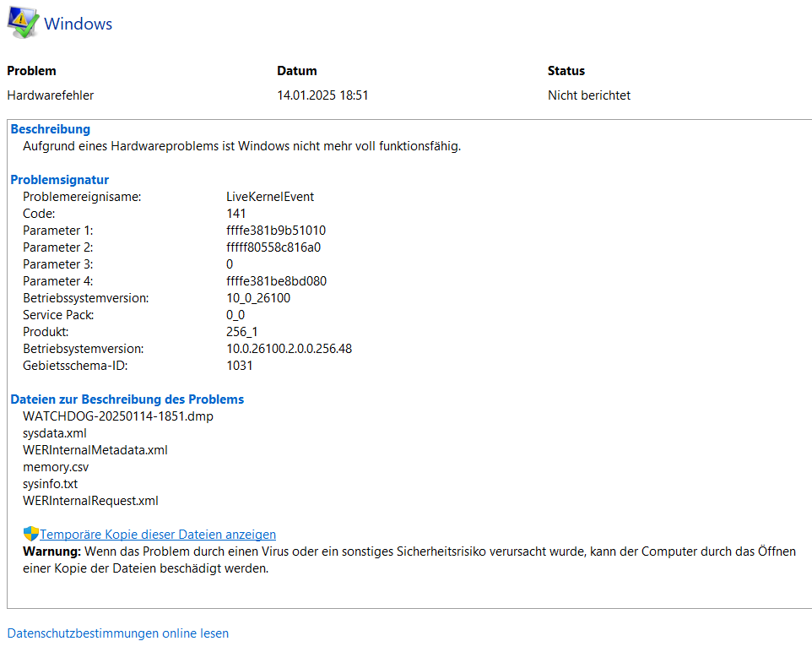Screen dimensions: 812x652
Task: Select file 'sysdata.xml'
Action: click(54, 433)
